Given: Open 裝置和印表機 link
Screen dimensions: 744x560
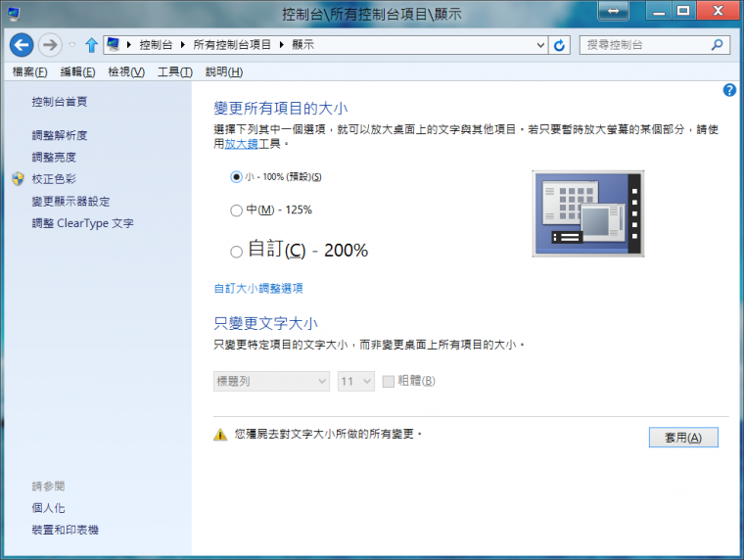Looking at the screenshot, I should pyautogui.click(x=65, y=530).
